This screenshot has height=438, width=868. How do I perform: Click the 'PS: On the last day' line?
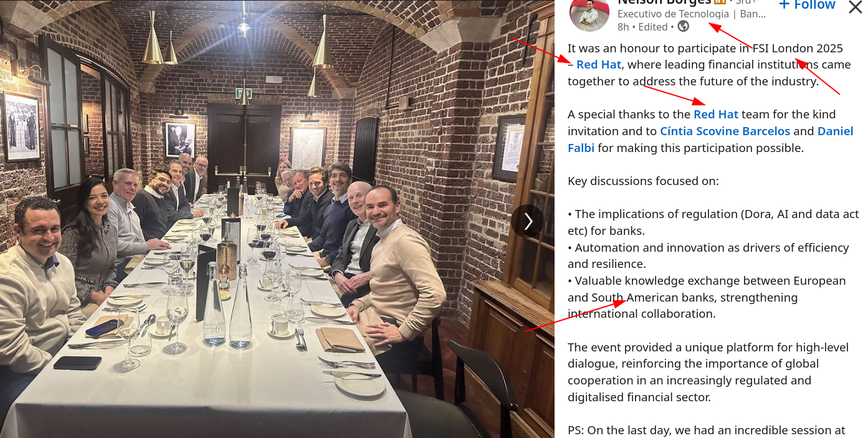click(706, 431)
